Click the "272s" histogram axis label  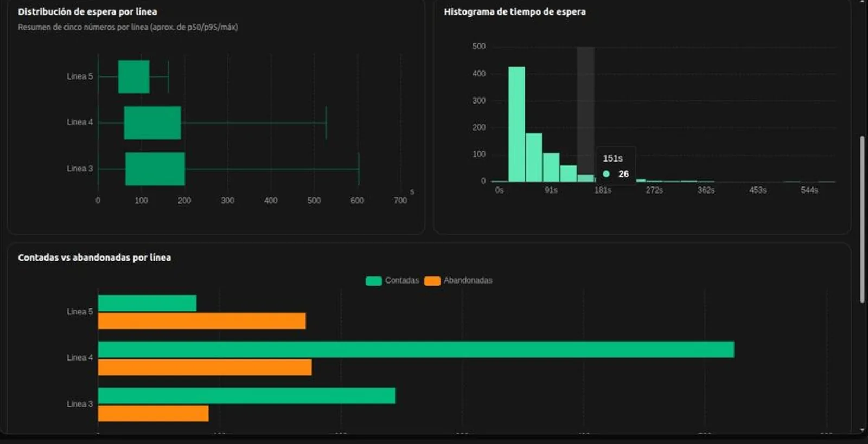point(654,190)
